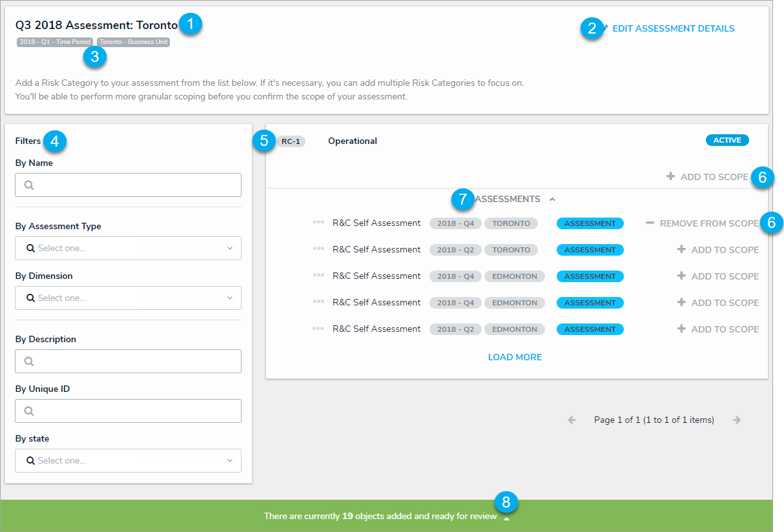The width and height of the screenshot is (784, 532).
Task: Click search icon in By Description field
Action: [x=29, y=362]
